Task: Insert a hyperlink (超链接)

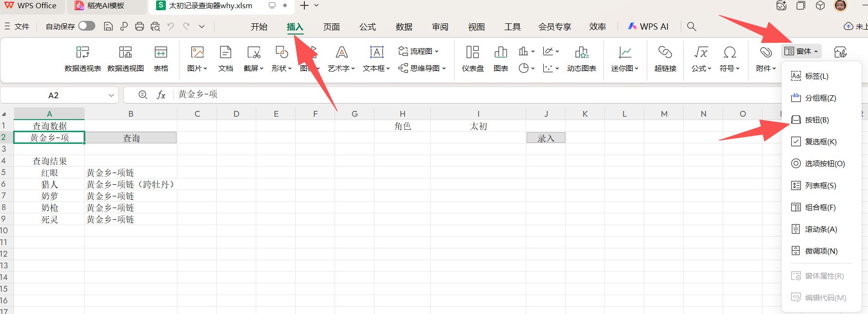Action: click(665, 58)
